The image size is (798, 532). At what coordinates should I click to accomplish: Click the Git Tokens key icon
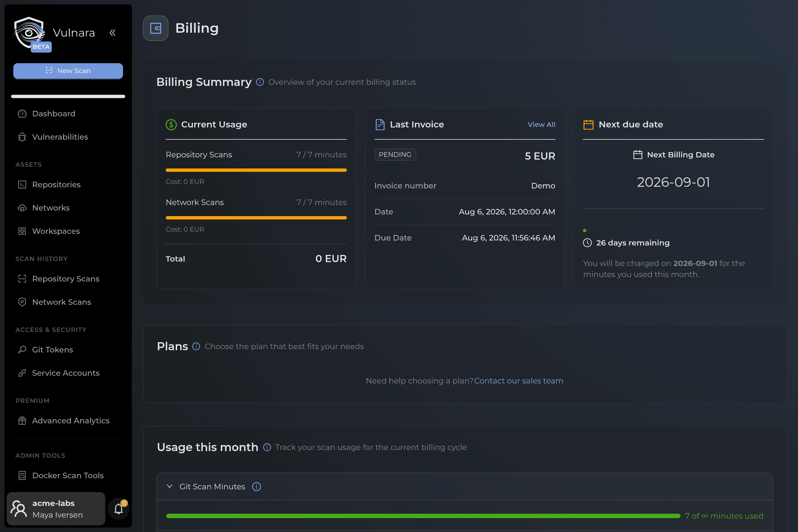click(22, 349)
